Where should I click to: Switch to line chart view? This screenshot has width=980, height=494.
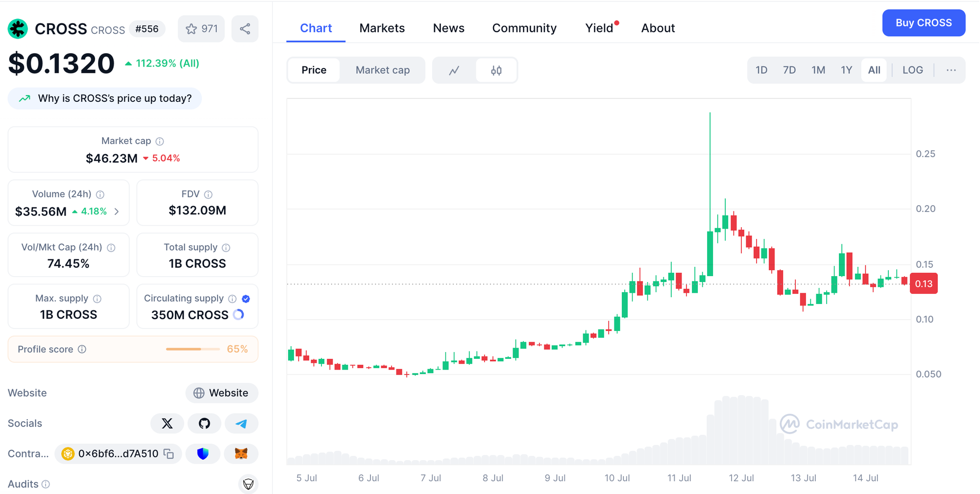tap(454, 71)
